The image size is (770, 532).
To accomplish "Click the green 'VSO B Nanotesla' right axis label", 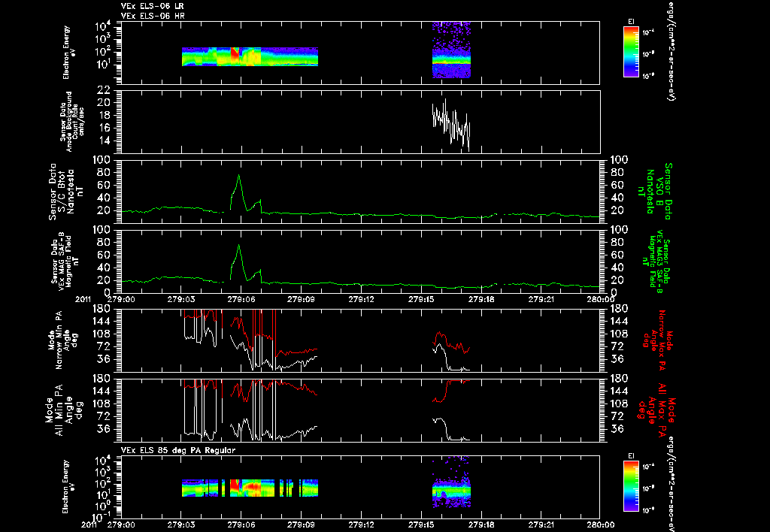I will coord(654,192).
